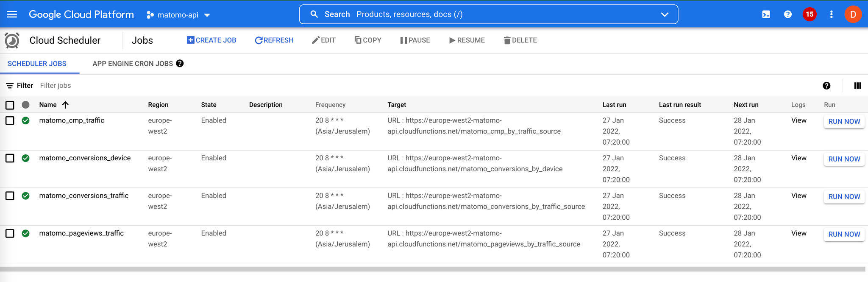Image resolution: width=868 pixels, height=282 pixels.
Task: Open the matomo_cmp_traffic job name
Action: [72, 120]
